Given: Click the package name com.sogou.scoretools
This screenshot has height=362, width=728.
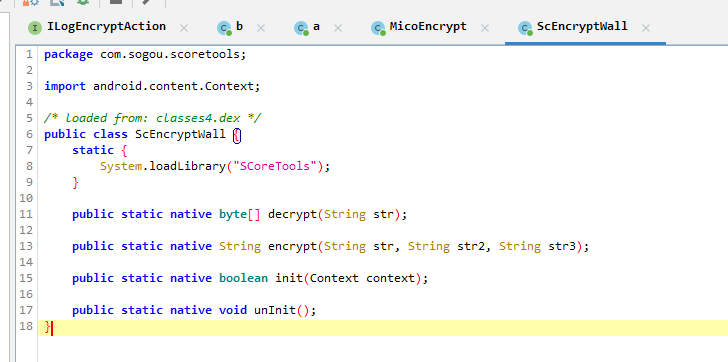Looking at the screenshot, I should (x=170, y=54).
